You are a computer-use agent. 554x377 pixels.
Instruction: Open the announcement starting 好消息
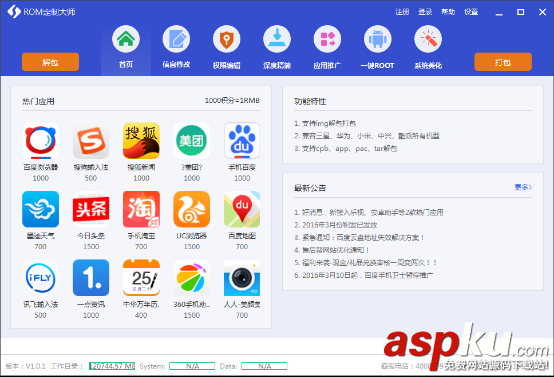point(369,212)
